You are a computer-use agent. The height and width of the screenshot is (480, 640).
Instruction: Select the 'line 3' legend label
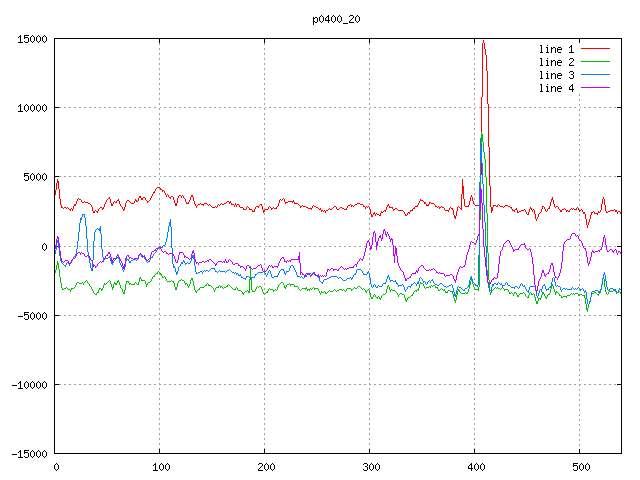click(556, 76)
